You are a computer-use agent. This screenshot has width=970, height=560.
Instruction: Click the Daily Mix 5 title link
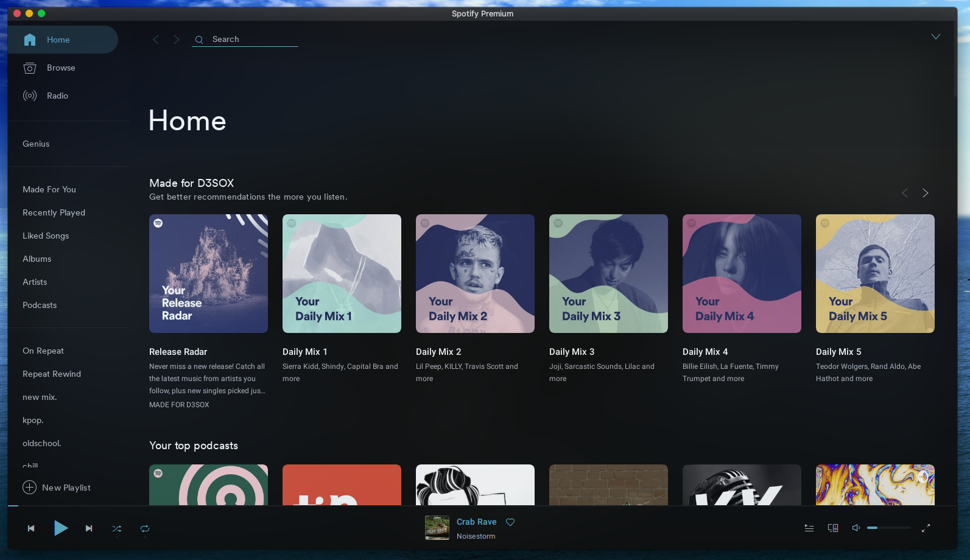click(x=838, y=352)
